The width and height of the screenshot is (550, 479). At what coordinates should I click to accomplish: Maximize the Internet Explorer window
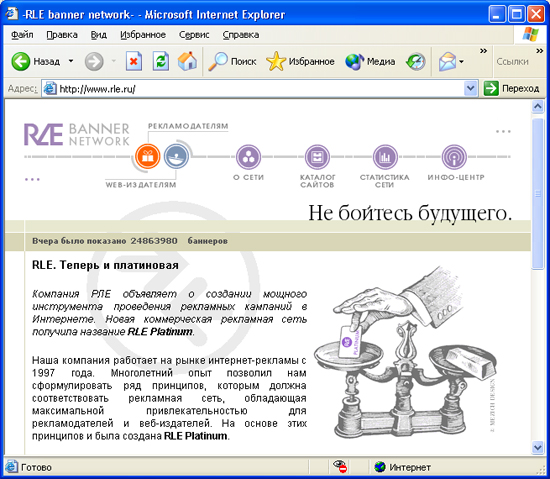516,14
